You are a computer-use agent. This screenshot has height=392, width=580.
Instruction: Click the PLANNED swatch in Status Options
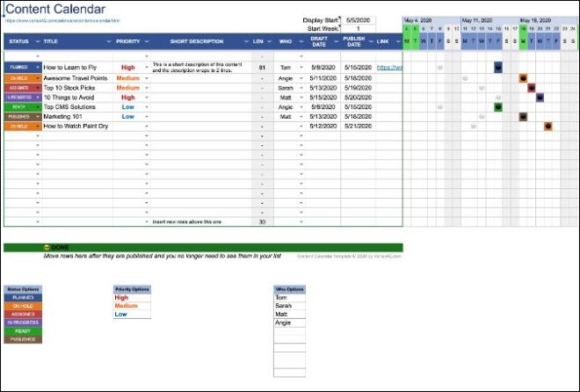23,298
